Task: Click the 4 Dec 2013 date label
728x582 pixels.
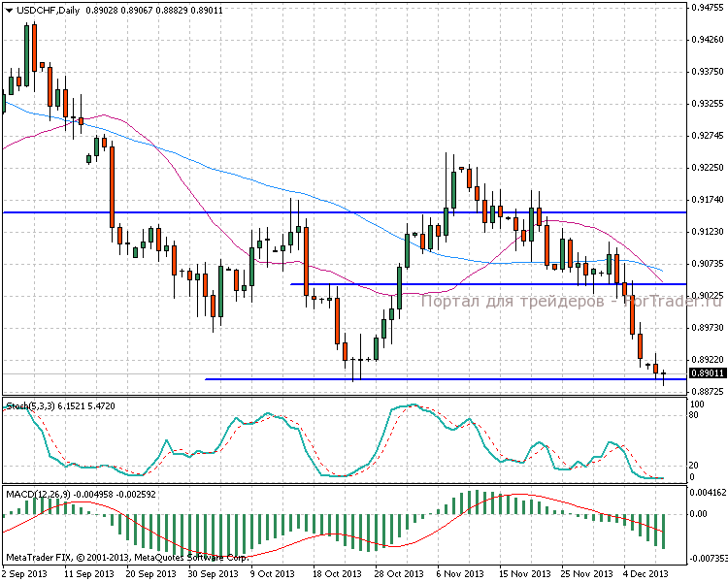Action: tap(645, 574)
